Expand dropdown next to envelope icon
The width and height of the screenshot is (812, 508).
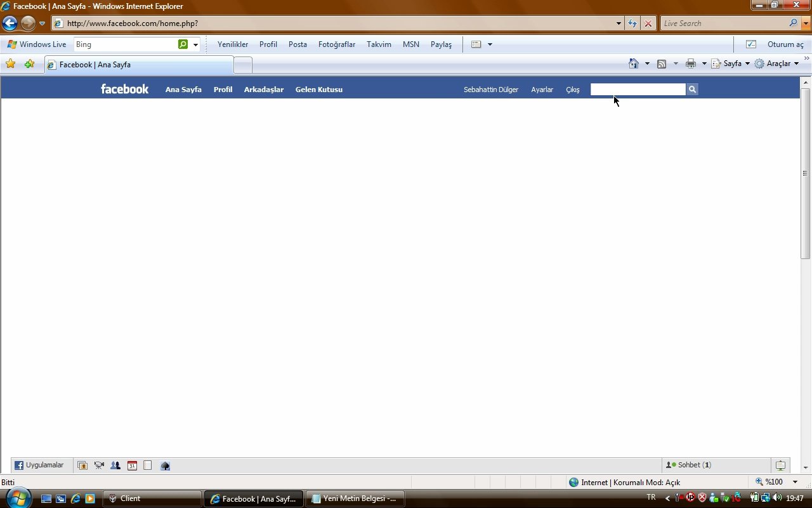pos(490,44)
